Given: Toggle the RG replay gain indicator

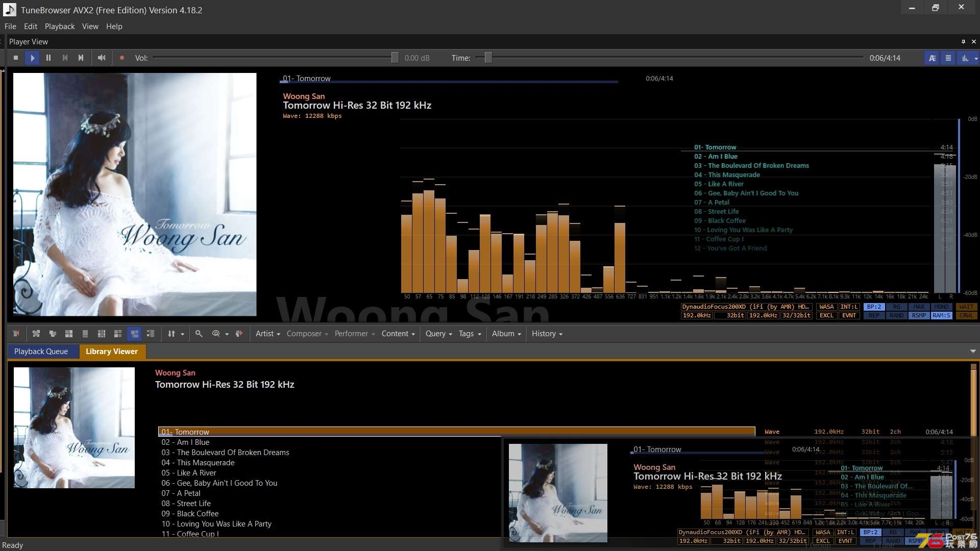Looking at the screenshot, I should [x=896, y=307].
